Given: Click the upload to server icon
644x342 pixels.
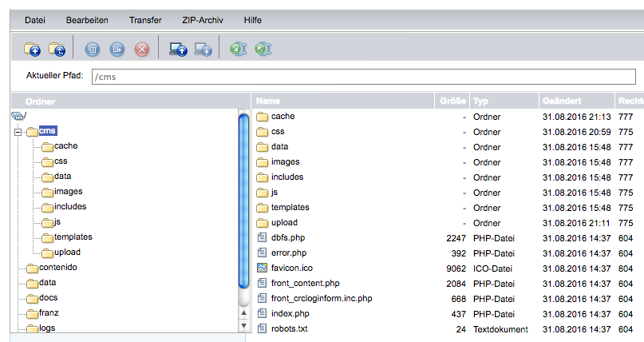Looking at the screenshot, I should point(179,50).
